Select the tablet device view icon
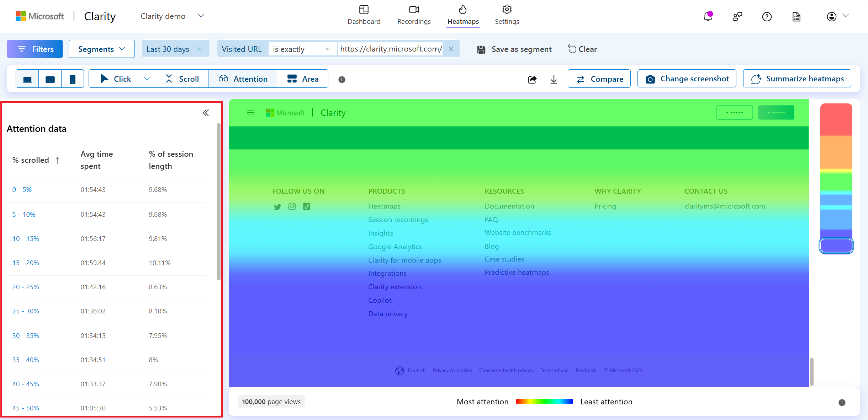 click(x=50, y=79)
